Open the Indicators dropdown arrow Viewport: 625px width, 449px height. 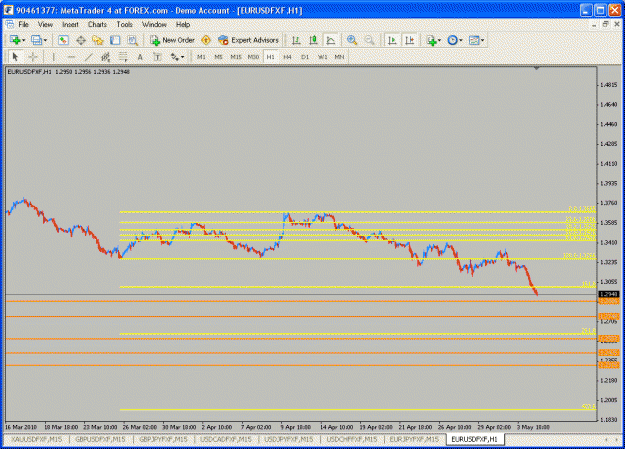[439, 40]
